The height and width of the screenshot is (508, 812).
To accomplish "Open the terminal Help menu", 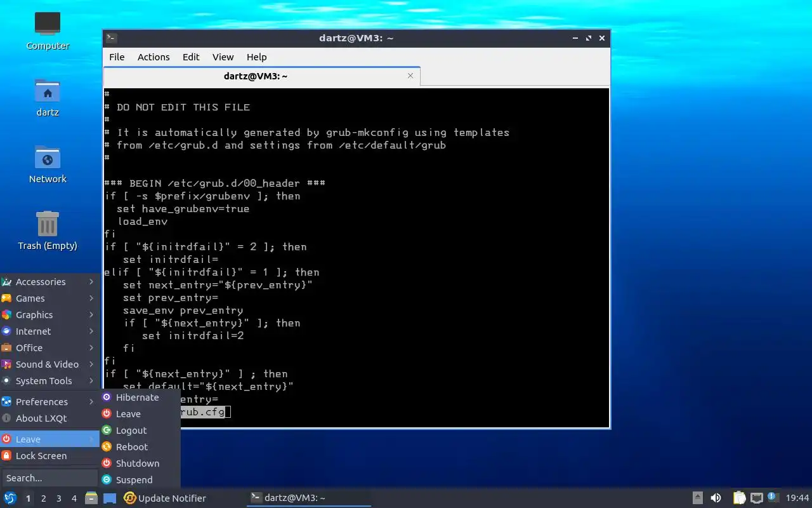I will click(256, 57).
